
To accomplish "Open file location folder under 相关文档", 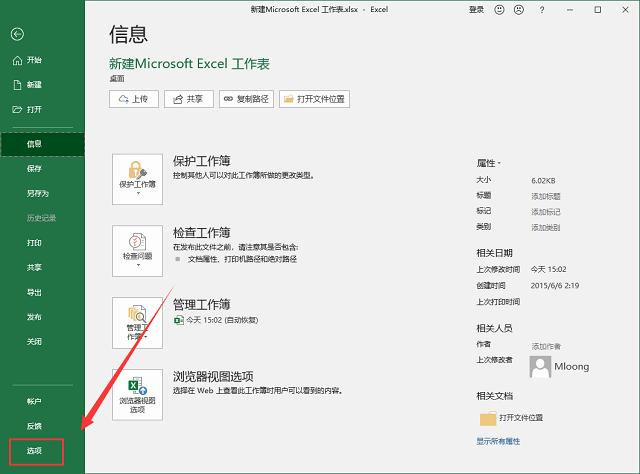I will point(511,418).
